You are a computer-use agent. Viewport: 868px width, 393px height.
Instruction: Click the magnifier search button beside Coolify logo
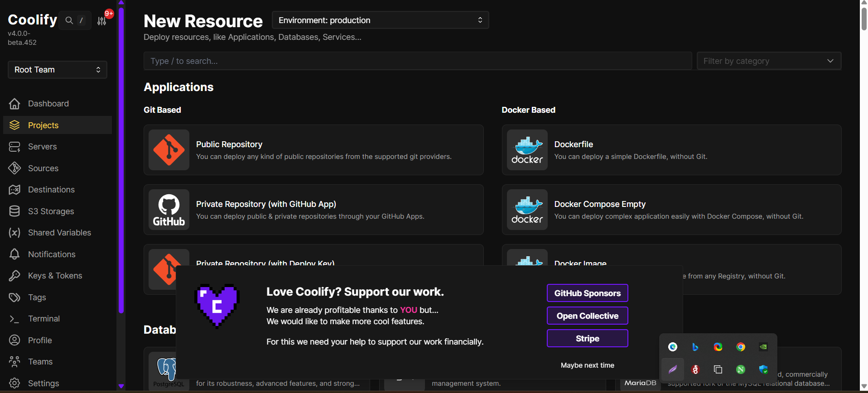(x=69, y=20)
